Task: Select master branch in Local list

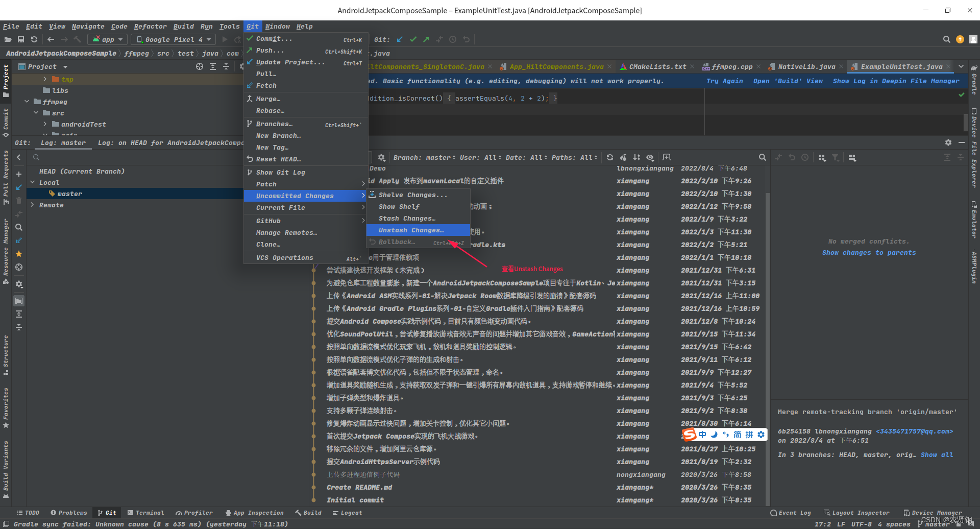Action: pyautogui.click(x=135, y=194)
